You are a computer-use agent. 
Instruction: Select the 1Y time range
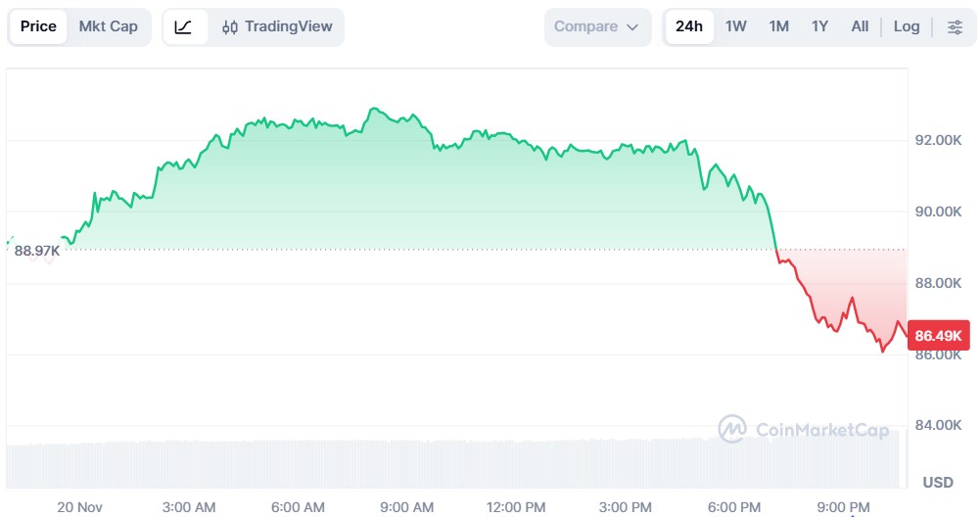(x=820, y=26)
